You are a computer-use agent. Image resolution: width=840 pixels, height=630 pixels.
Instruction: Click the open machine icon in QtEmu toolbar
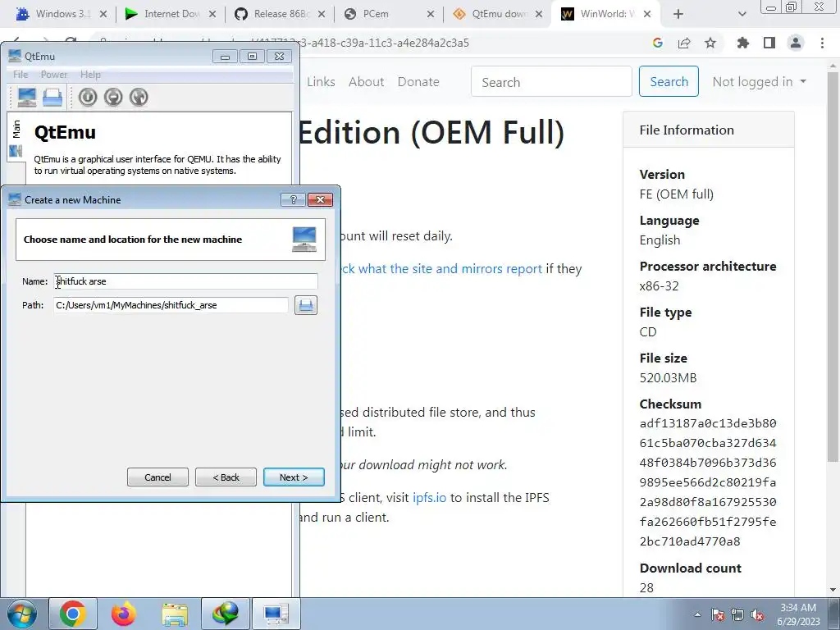pyautogui.click(x=52, y=97)
